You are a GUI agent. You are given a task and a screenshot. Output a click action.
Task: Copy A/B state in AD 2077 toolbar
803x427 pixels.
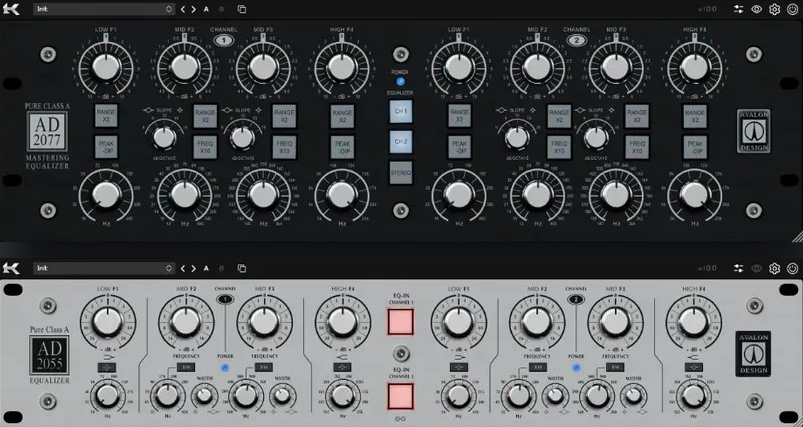tap(242, 9)
